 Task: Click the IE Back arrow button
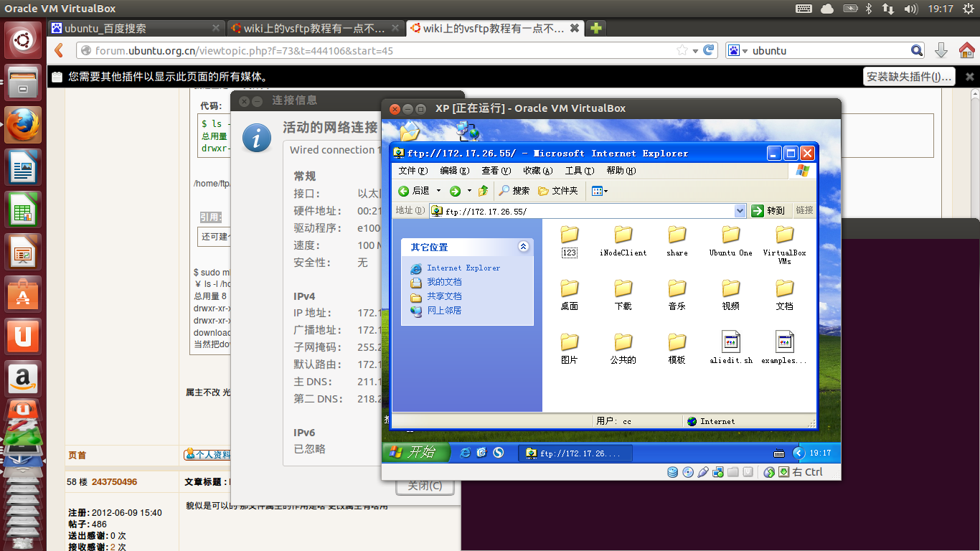pyautogui.click(x=413, y=191)
